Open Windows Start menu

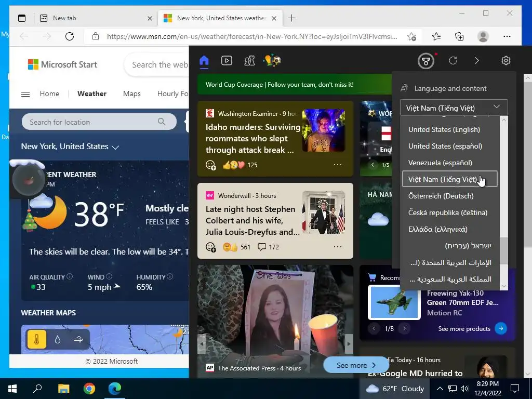[x=12, y=389]
